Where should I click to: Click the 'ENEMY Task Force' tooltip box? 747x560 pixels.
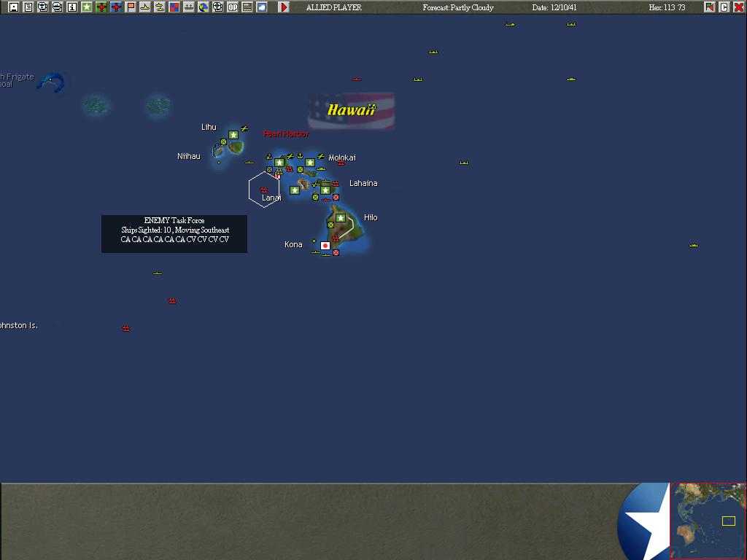click(x=174, y=234)
